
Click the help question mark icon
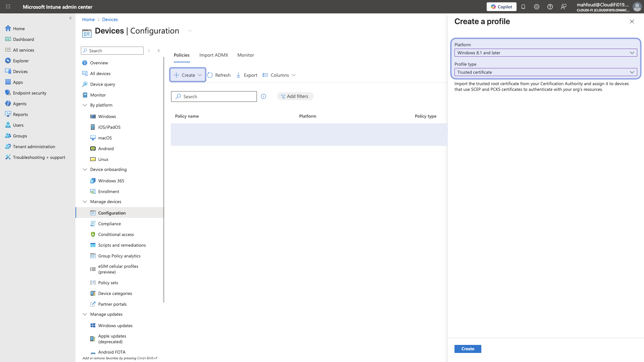tap(550, 7)
